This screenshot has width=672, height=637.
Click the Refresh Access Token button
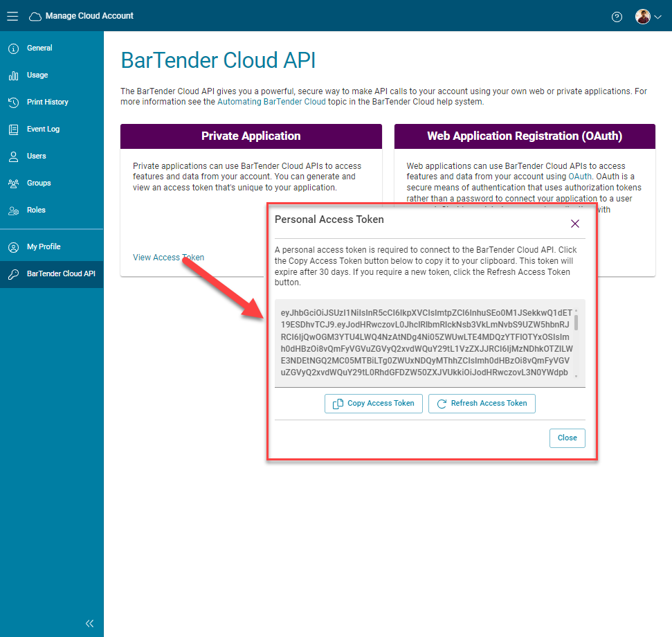click(482, 404)
